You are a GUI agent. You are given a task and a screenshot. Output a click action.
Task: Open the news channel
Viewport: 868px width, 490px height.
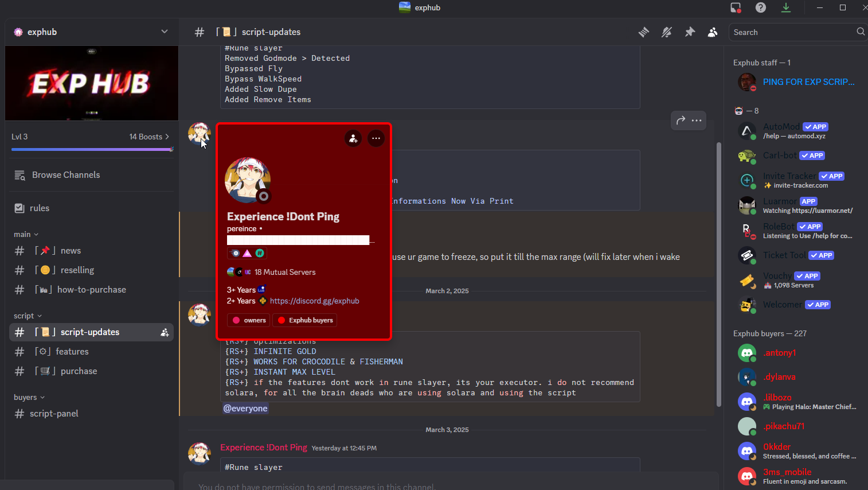(92, 251)
